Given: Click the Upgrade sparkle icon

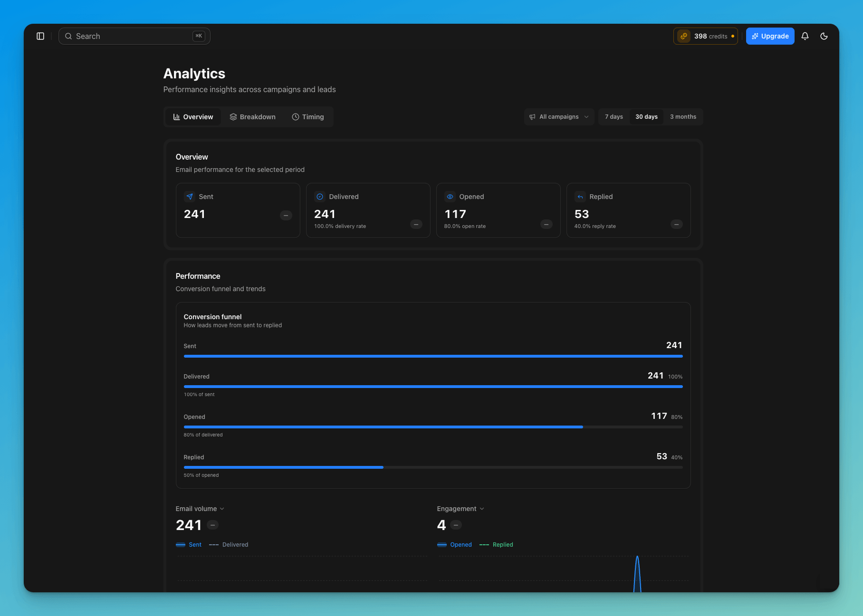Looking at the screenshot, I should [755, 36].
